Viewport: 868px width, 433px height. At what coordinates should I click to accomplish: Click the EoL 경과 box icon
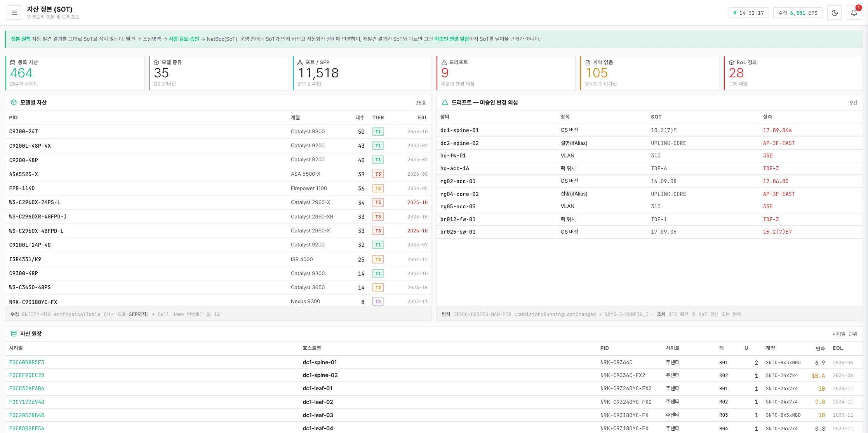[731, 63]
